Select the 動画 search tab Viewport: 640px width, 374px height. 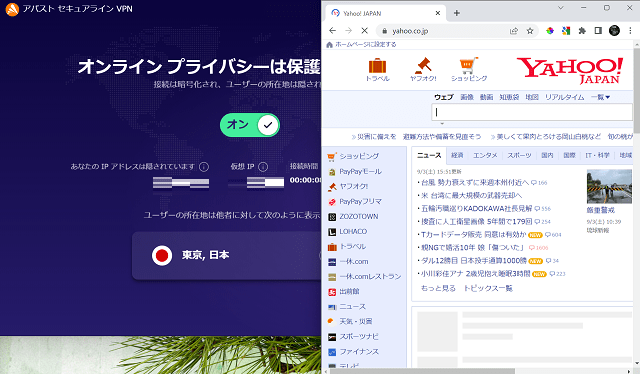(x=486, y=97)
